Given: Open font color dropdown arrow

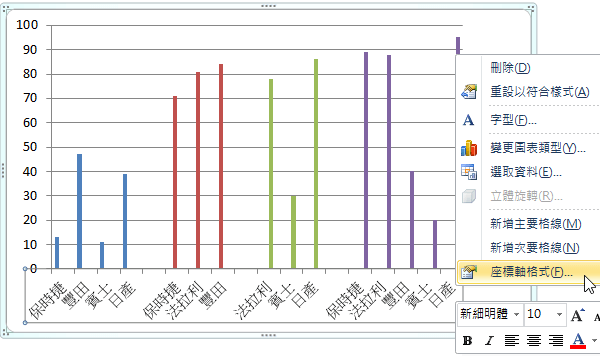Looking at the screenshot, I should (594, 340).
